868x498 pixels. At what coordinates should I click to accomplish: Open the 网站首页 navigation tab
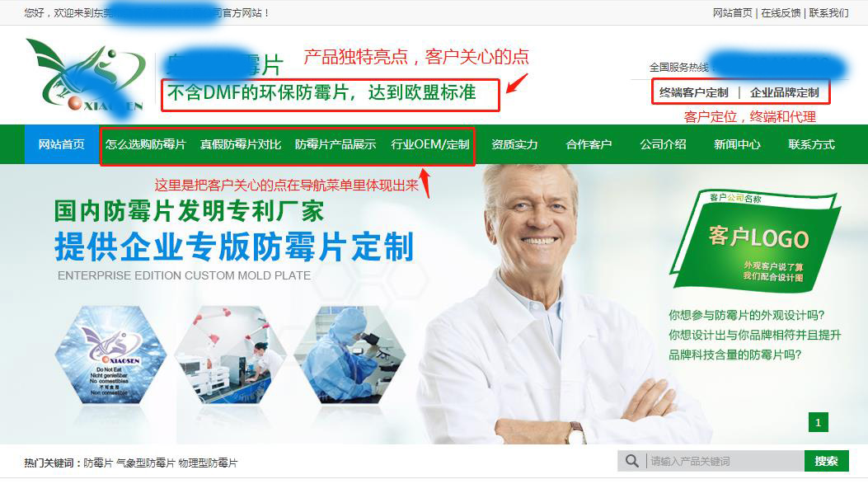(62, 144)
